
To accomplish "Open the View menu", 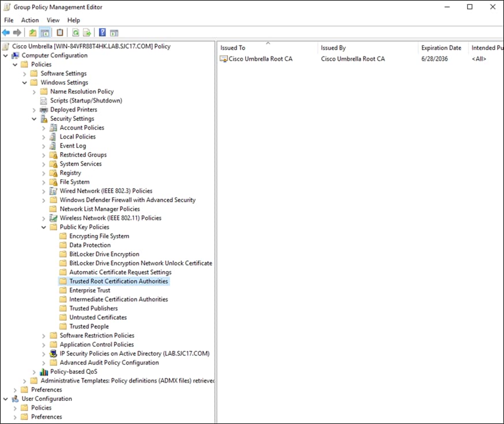I will [53, 20].
